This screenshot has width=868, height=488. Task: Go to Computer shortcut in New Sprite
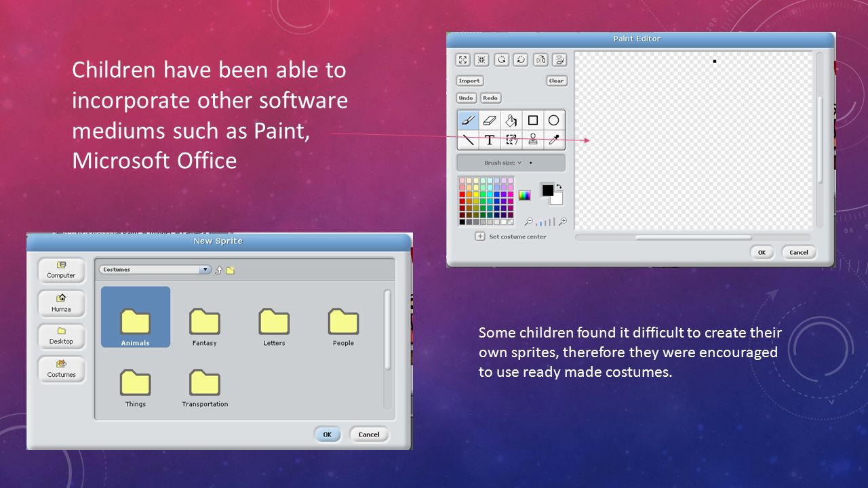(62, 270)
